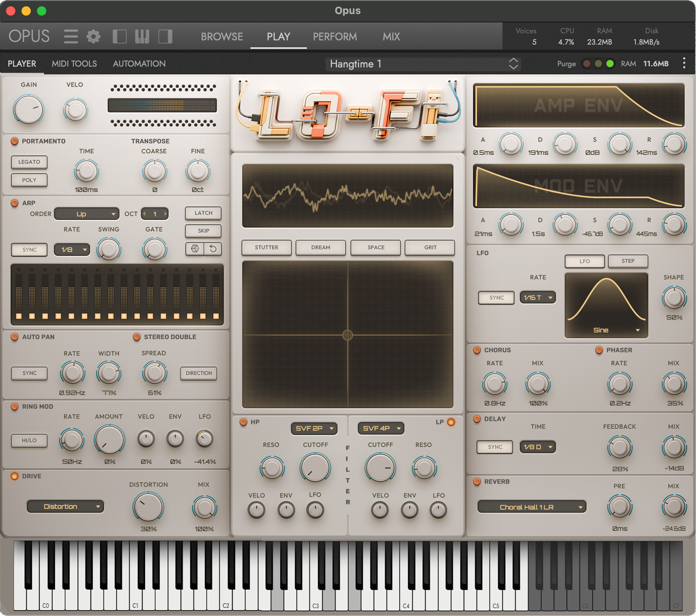Screen dimensions: 696x616
Task: Toggle the HP filter on
Action: pyautogui.click(x=243, y=422)
